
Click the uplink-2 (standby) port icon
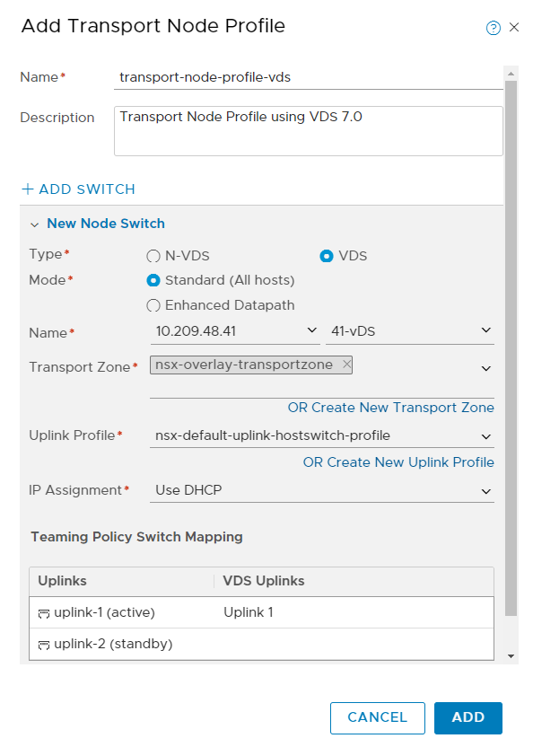pyautogui.click(x=44, y=645)
